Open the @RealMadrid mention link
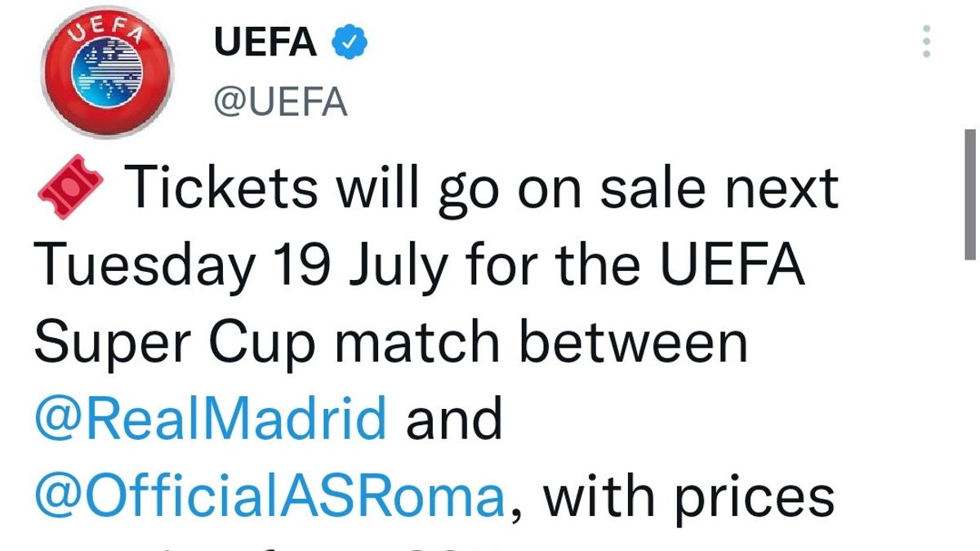This screenshot has width=980, height=551. point(210,420)
